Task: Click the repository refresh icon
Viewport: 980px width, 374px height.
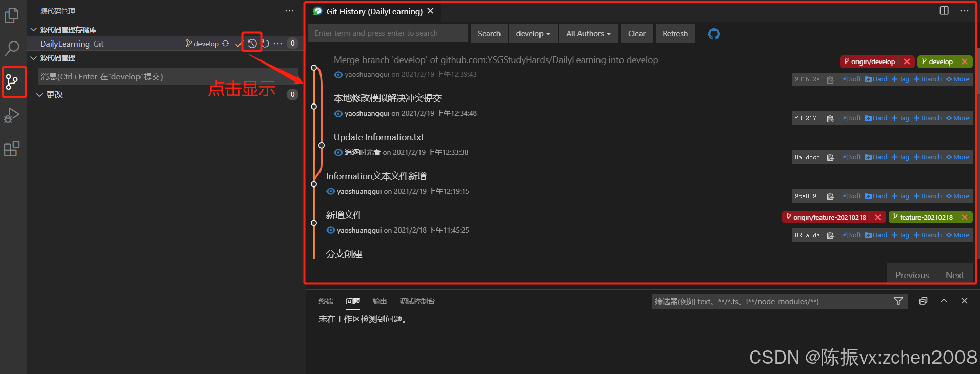Action: pos(266,44)
